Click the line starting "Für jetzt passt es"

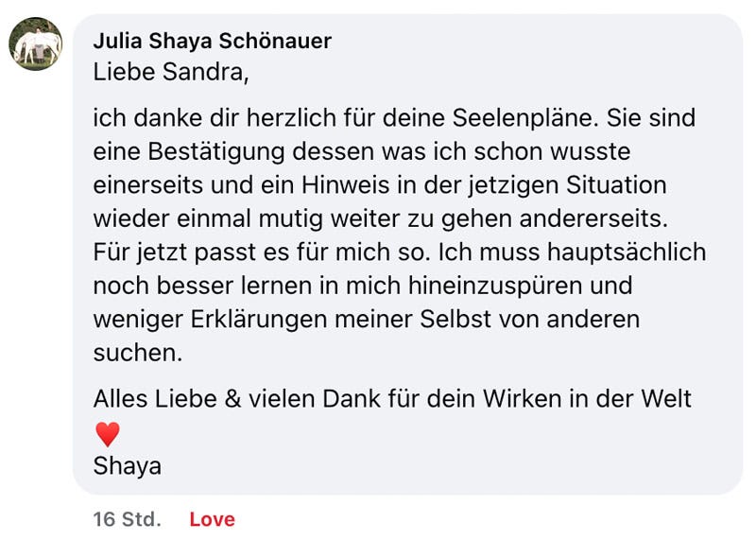pos(400,253)
